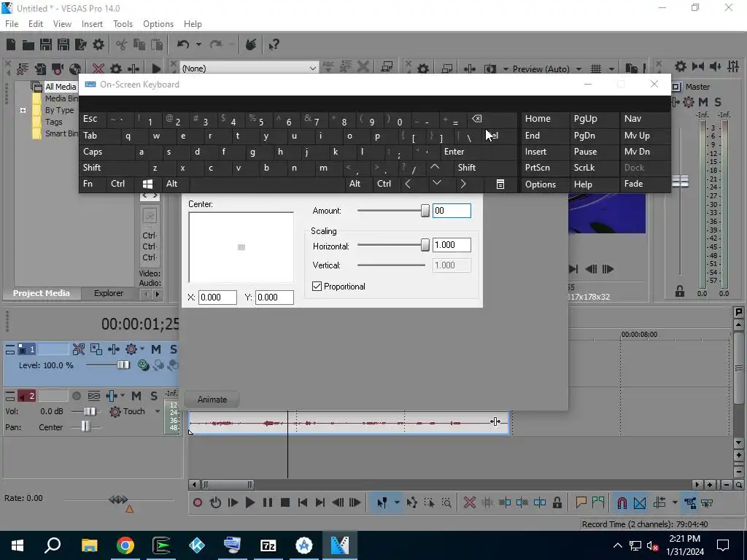This screenshot has height=560, width=747.
Task: Open the Edit tool dropdown arrow
Action: [x=396, y=502]
